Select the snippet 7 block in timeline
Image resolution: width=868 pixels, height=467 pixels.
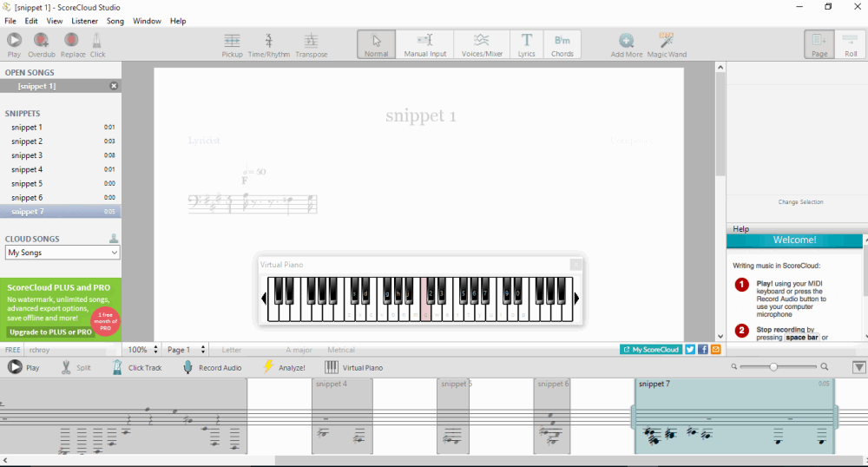(734, 416)
